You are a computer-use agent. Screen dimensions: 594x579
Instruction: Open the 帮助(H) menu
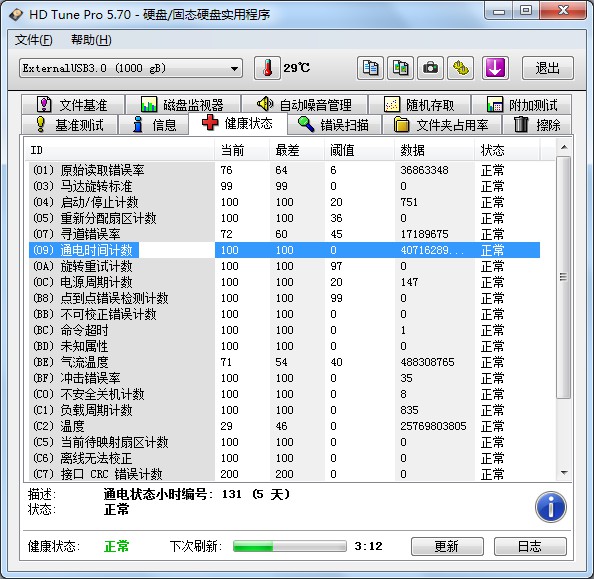[91, 40]
